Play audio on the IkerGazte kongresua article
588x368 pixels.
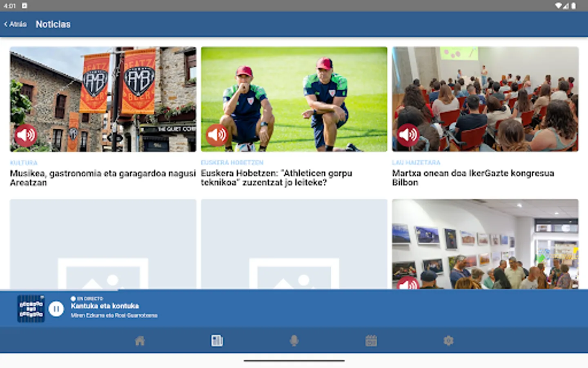(x=408, y=134)
